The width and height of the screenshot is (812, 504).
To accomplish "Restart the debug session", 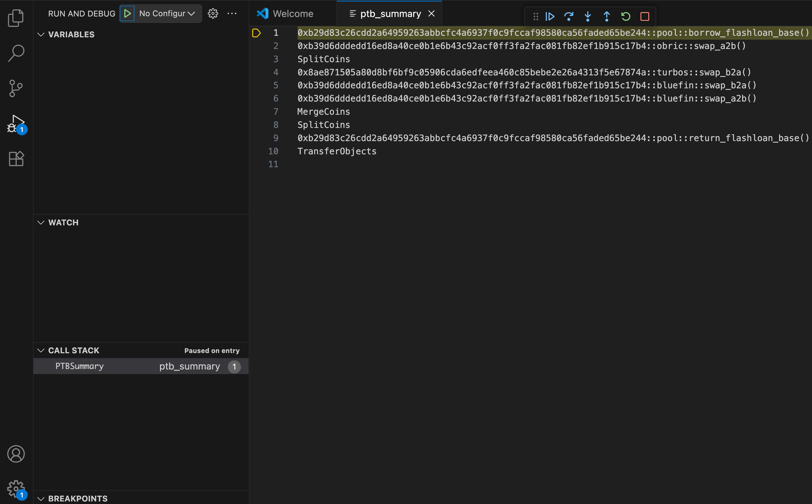I will (626, 17).
